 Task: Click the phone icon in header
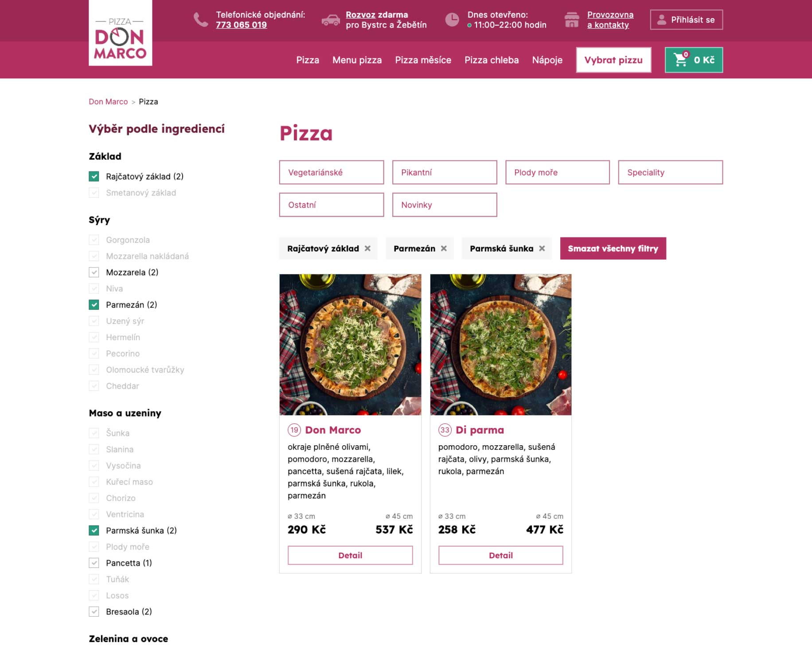click(x=201, y=20)
